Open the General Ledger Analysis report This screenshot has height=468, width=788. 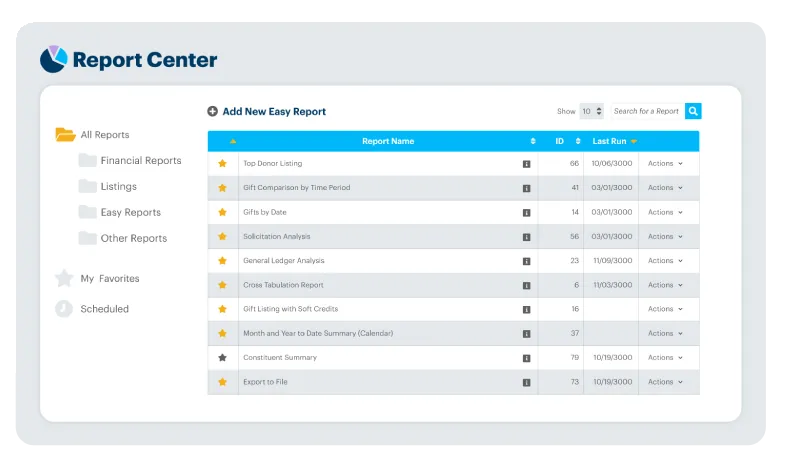(x=284, y=260)
